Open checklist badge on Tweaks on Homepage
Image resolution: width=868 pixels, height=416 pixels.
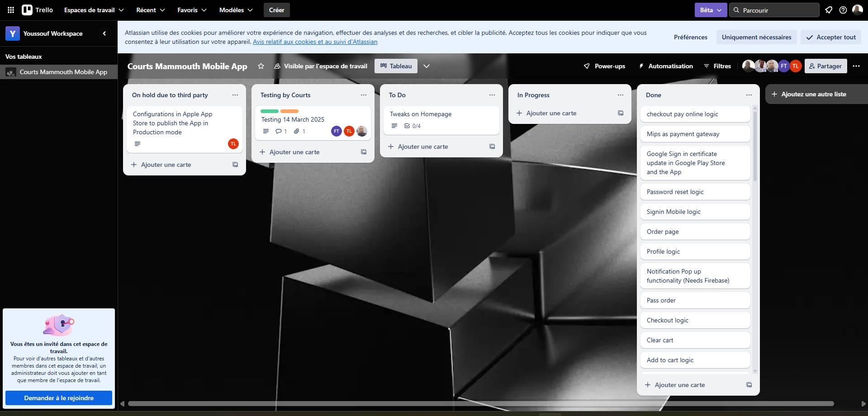coord(412,126)
